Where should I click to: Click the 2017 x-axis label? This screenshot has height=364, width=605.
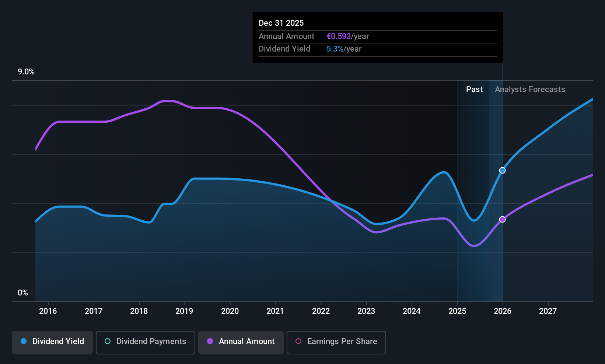pos(94,311)
